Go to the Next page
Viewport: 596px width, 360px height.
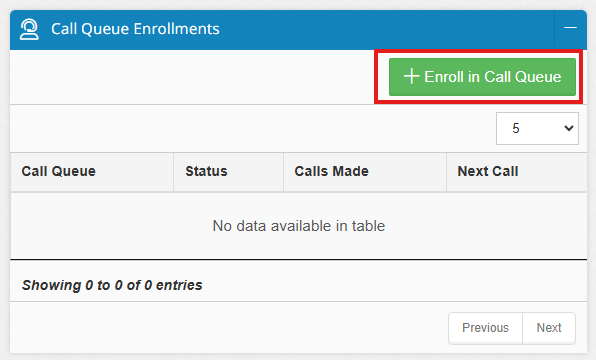pos(549,328)
